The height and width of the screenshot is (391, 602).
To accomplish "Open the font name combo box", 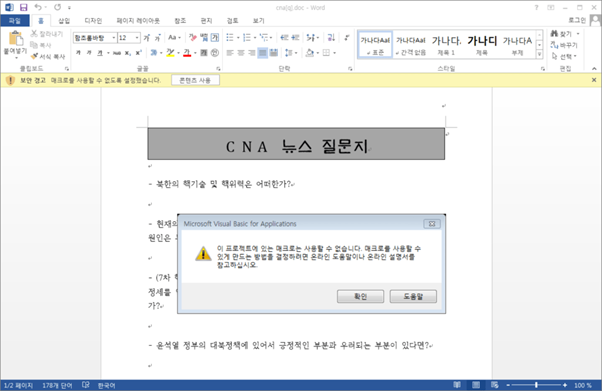I will [x=95, y=38].
